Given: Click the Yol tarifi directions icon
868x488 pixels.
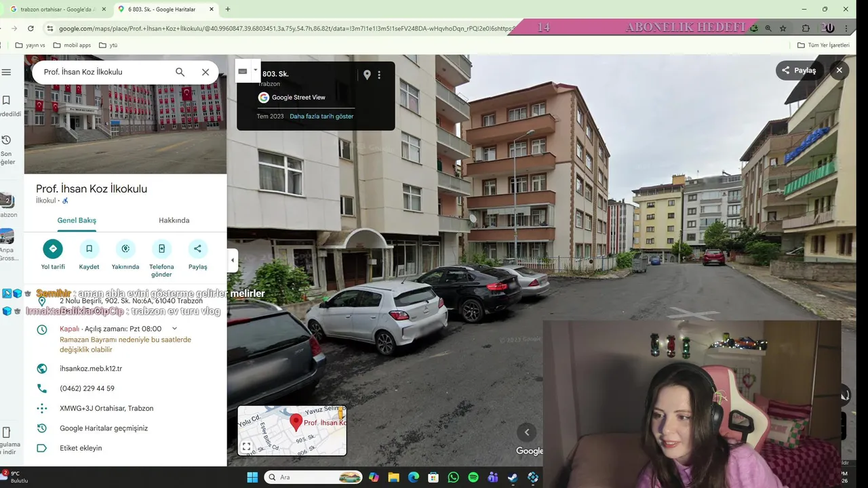Looking at the screenshot, I should tap(53, 249).
